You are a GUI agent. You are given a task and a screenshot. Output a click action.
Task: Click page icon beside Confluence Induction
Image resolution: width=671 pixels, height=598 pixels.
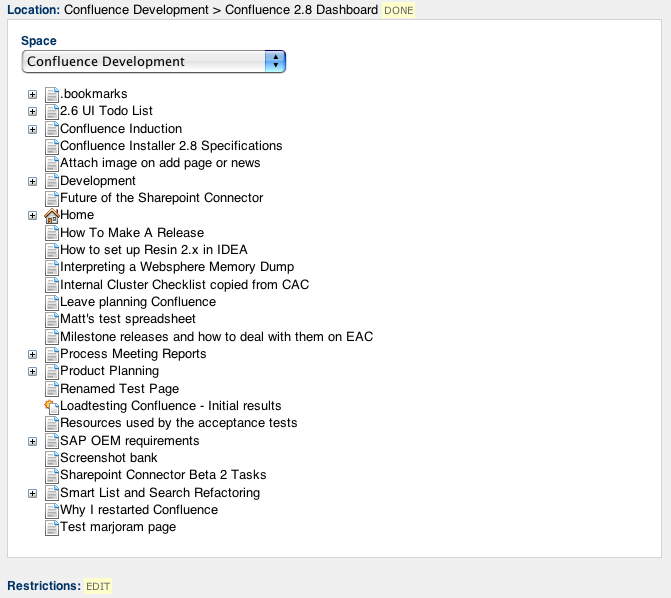(x=52, y=129)
